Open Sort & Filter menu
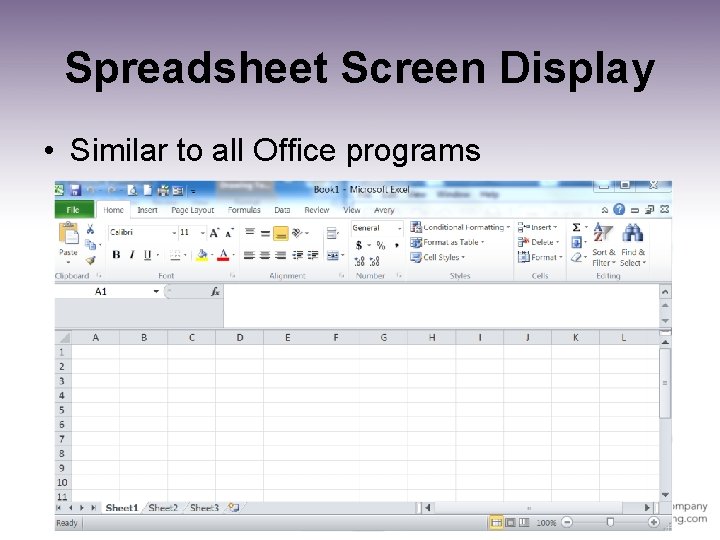Screen dimensions: 720x540 [x=603, y=244]
